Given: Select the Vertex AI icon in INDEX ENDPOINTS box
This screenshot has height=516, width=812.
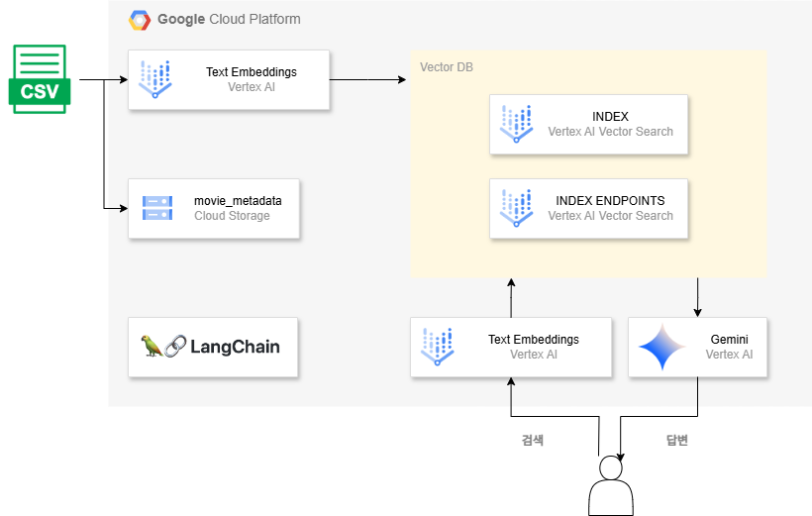Looking at the screenshot, I should (x=516, y=208).
